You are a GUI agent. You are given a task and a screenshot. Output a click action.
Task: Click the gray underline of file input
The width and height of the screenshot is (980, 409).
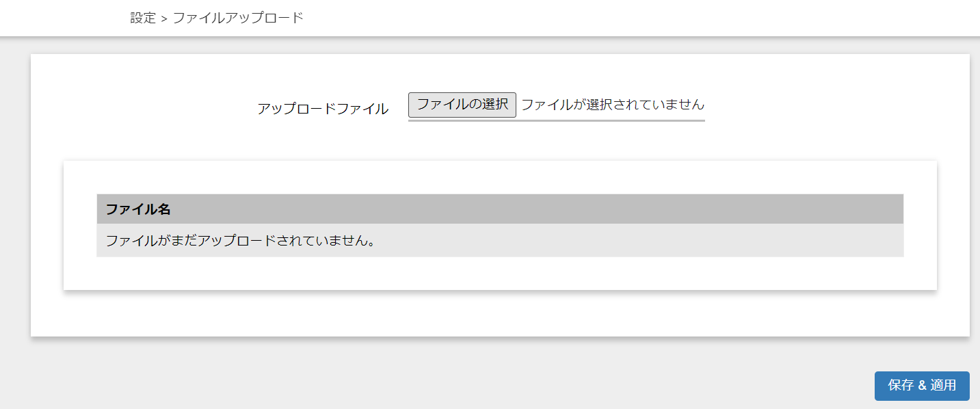[x=557, y=120]
